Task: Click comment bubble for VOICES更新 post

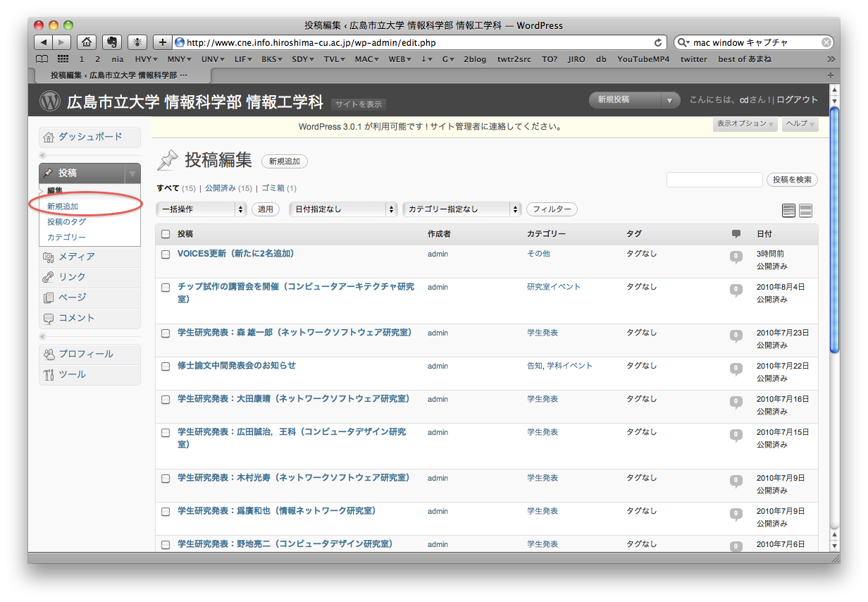Action: (x=736, y=257)
